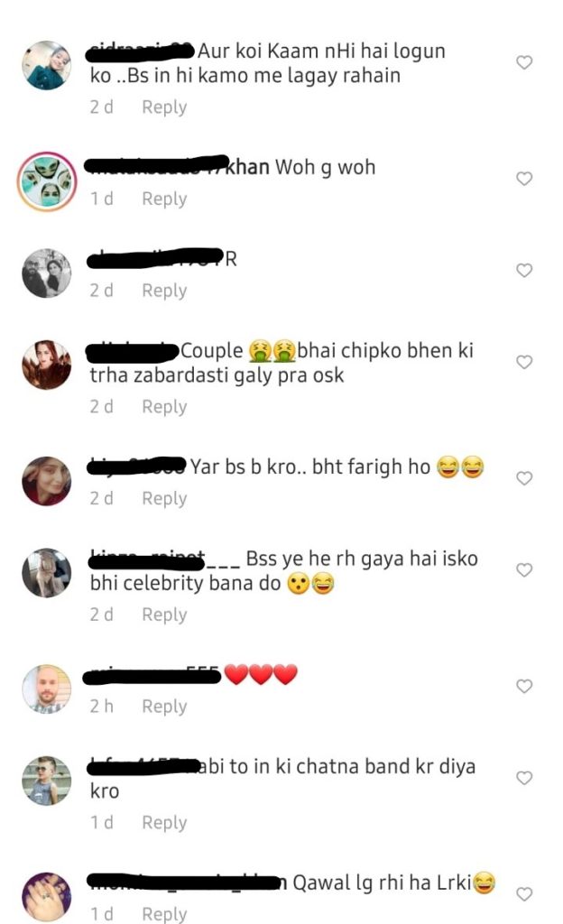The width and height of the screenshot is (563, 924).
Task: Heart the 'Couple bhai chipko' comment
Action: pos(524,361)
